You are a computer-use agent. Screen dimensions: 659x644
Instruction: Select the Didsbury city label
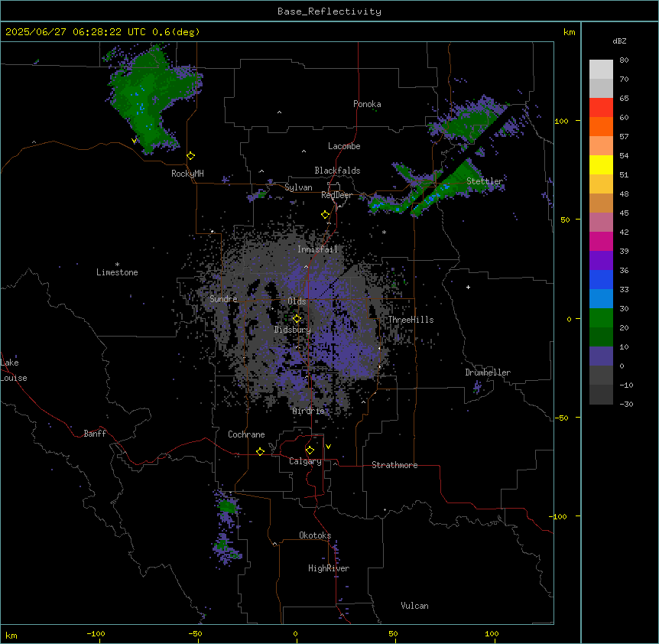point(293,330)
